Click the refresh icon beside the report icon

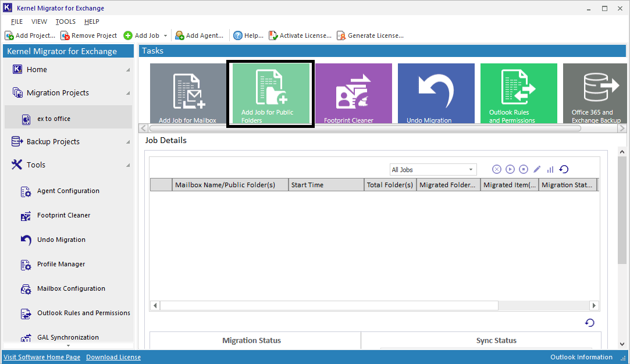[x=564, y=170]
